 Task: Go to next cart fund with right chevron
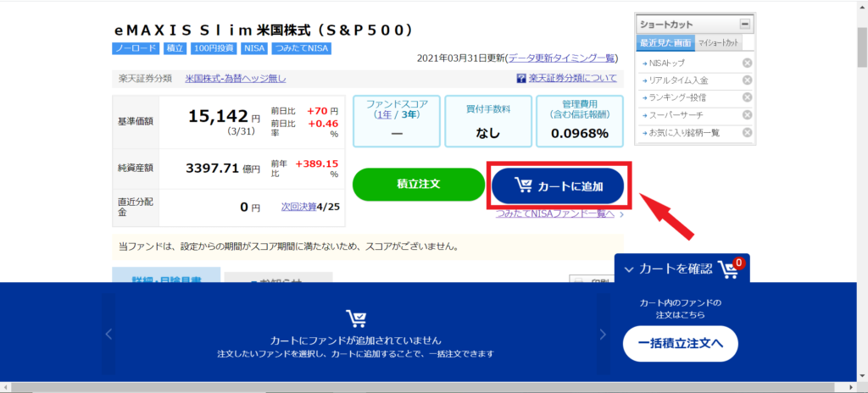(x=603, y=334)
